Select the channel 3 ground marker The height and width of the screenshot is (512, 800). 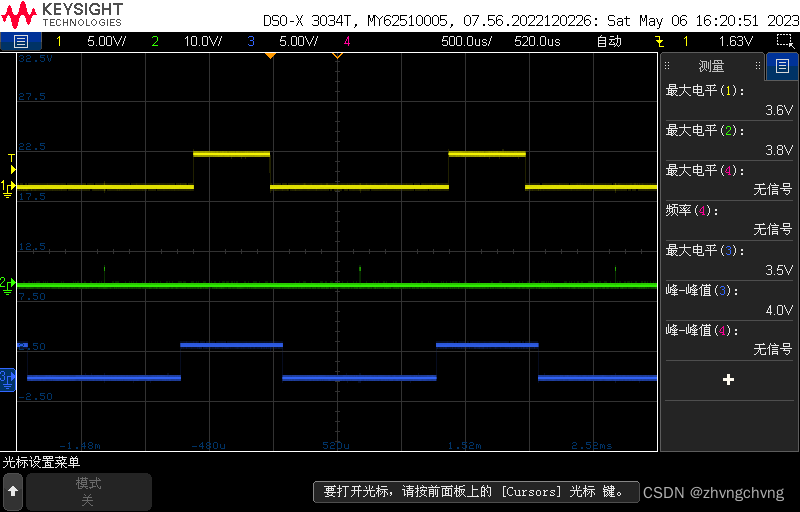[8, 379]
